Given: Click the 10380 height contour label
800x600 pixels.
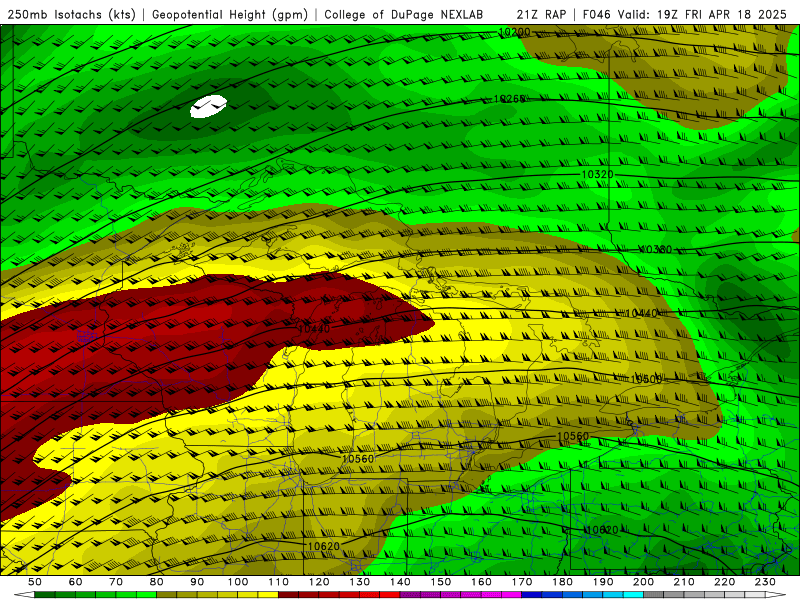Looking at the screenshot, I should pos(656,249).
